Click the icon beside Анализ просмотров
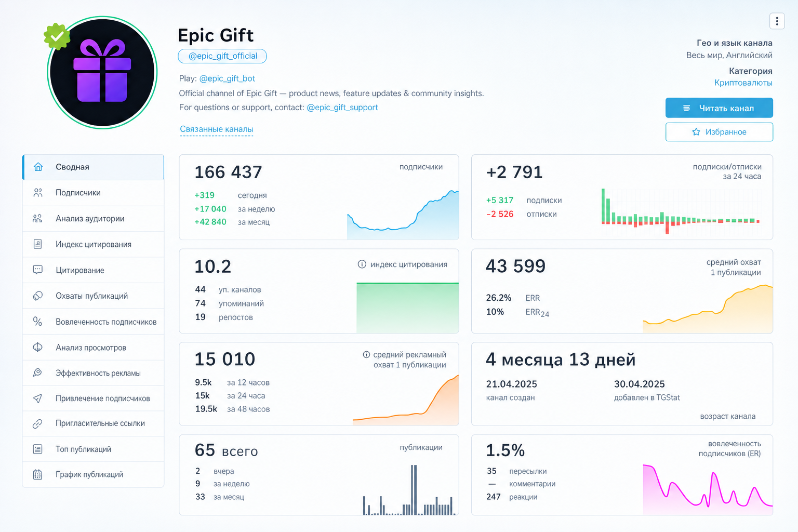 [x=37, y=347]
